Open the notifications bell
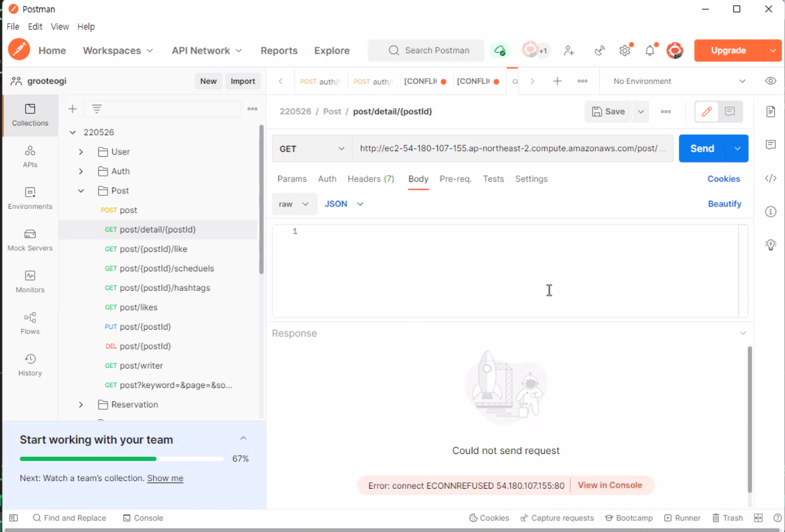785x532 pixels. 650,51
